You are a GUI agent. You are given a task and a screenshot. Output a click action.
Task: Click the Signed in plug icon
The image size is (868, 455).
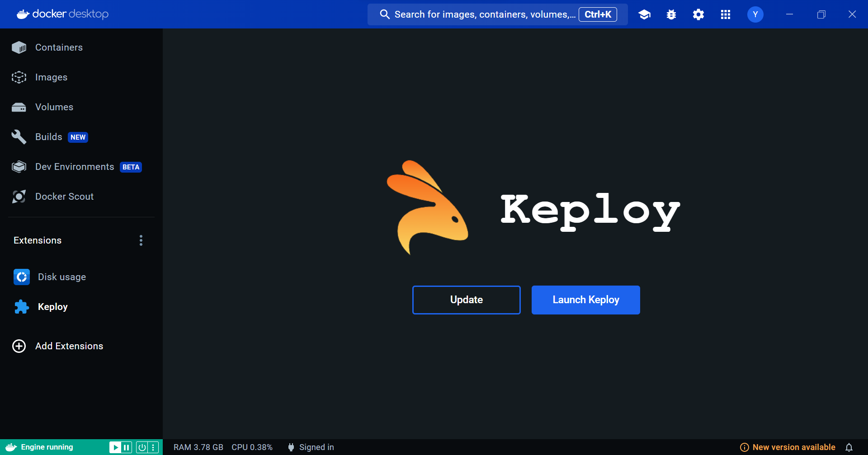coord(291,447)
